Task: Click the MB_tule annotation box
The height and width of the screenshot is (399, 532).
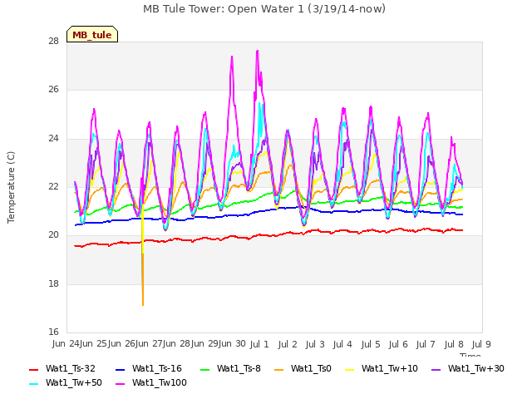Action: pyautogui.click(x=92, y=35)
